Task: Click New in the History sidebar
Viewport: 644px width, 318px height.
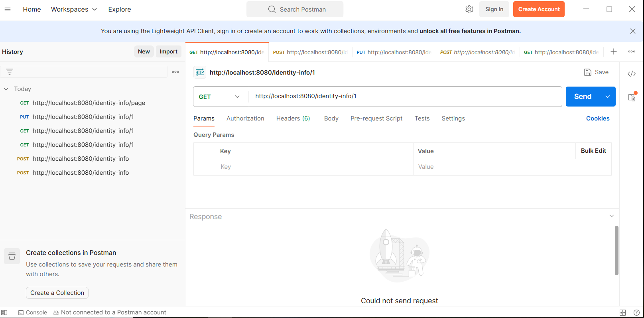Action: [144, 51]
